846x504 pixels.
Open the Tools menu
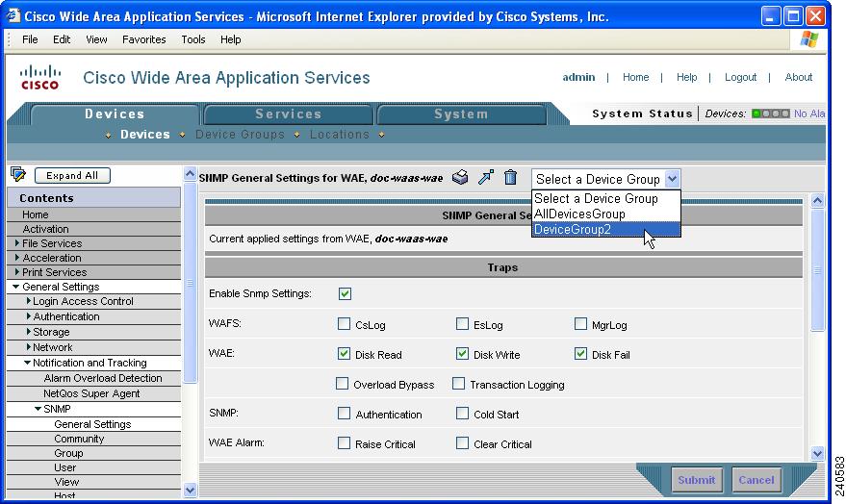tap(193, 39)
